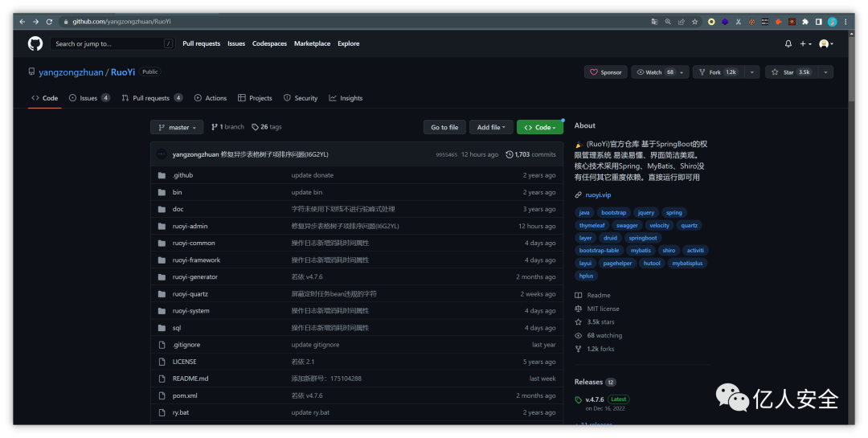Click the Go to file button
868x438 pixels.
(444, 127)
